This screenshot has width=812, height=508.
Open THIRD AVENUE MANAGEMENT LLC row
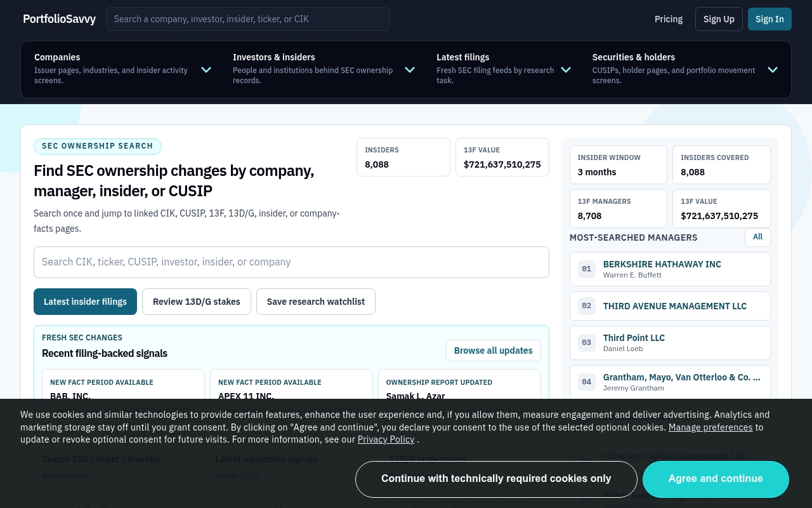(x=670, y=306)
